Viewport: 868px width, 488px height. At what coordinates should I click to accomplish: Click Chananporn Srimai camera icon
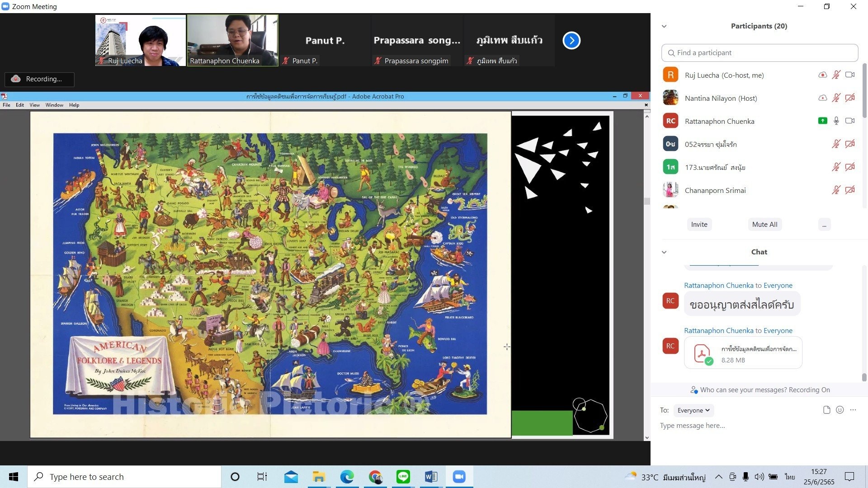click(x=850, y=190)
